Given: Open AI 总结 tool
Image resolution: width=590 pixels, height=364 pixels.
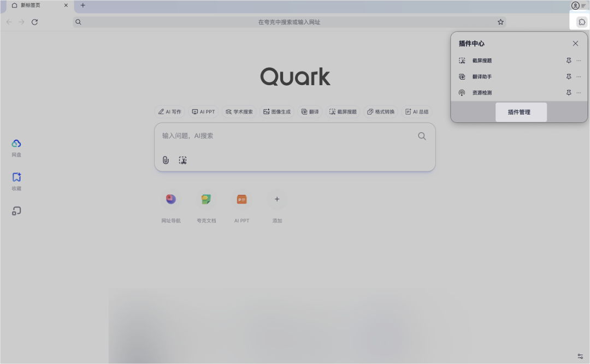Looking at the screenshot, I should [x=416, y=112].
